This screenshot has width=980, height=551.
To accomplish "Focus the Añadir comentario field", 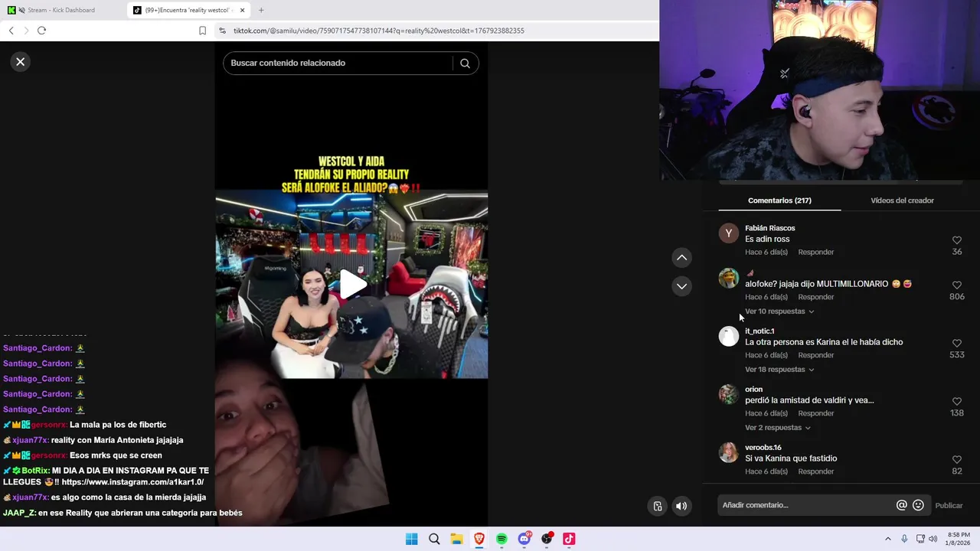I will pyautogui.click(x=807, y=505).
